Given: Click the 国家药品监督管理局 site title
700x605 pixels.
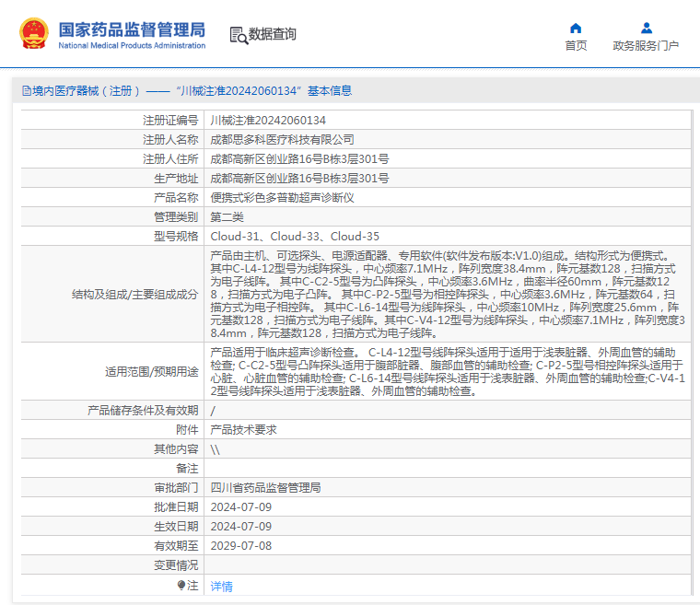Looking at the screenshot, I should (132, 29).
